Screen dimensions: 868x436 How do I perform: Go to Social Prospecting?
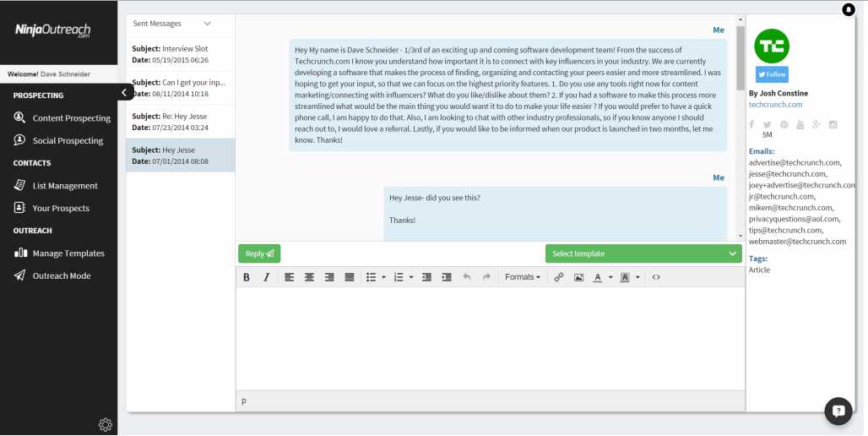tap(58, 141)
